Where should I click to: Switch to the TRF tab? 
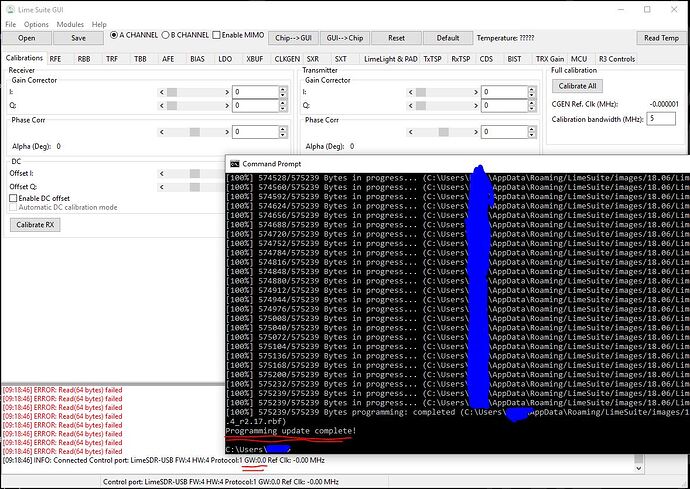point(112,59)
